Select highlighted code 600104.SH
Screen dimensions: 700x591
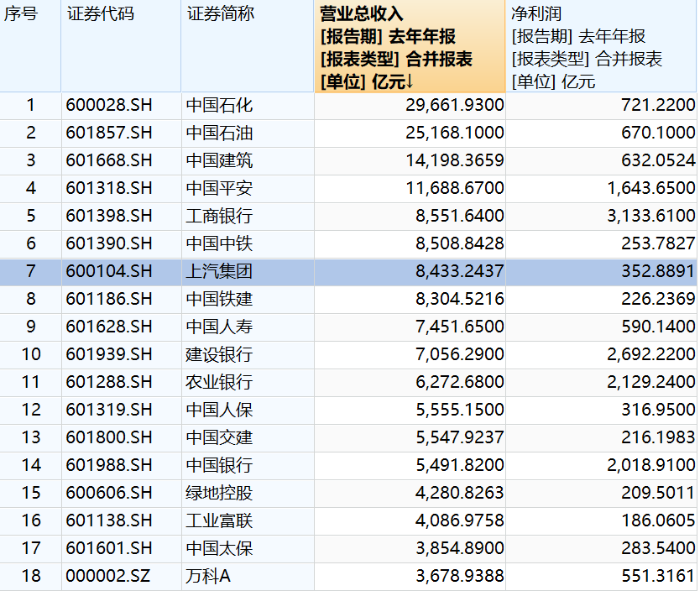109,271
